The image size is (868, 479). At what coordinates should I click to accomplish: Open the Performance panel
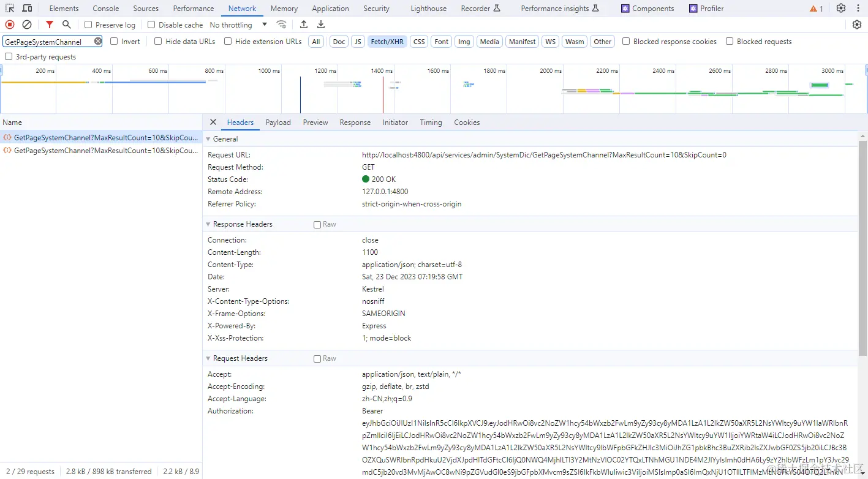[194, 9]
